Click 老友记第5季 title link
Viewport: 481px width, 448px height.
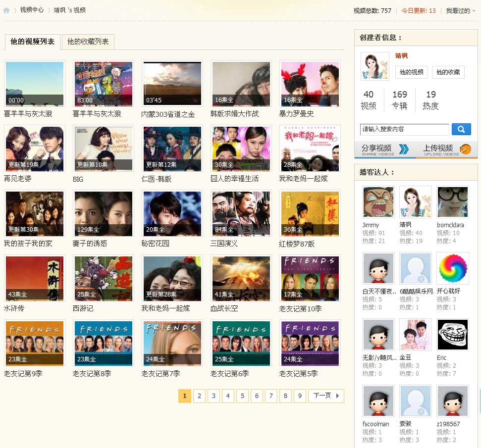point(298,373)
